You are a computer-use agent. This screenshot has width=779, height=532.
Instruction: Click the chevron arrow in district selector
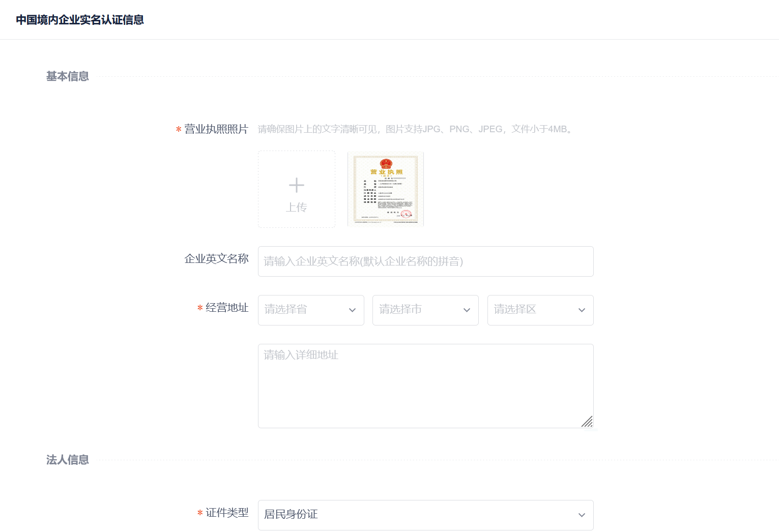click(x=582, y=310)
